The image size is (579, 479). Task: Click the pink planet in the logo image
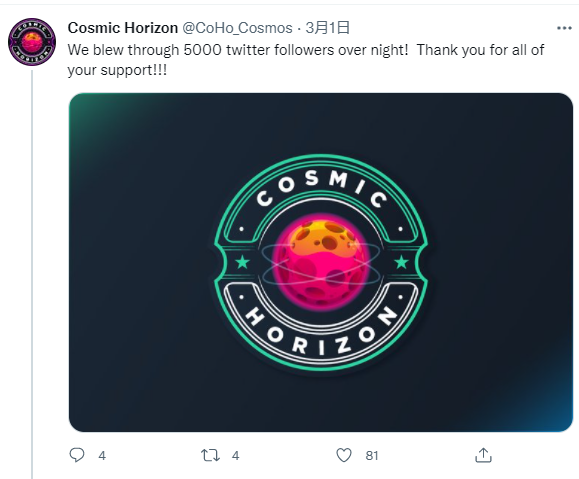coord(321,263)
